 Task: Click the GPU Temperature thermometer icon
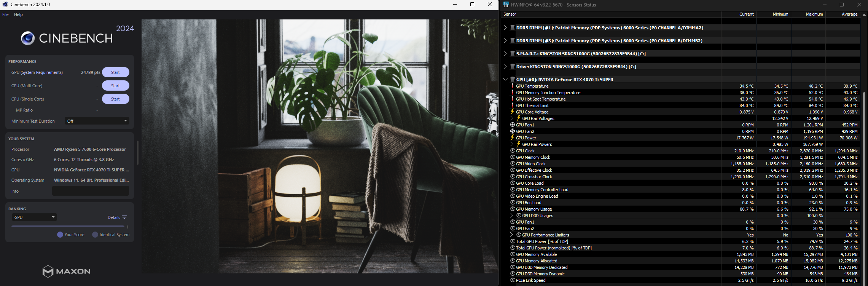[513, 86]
